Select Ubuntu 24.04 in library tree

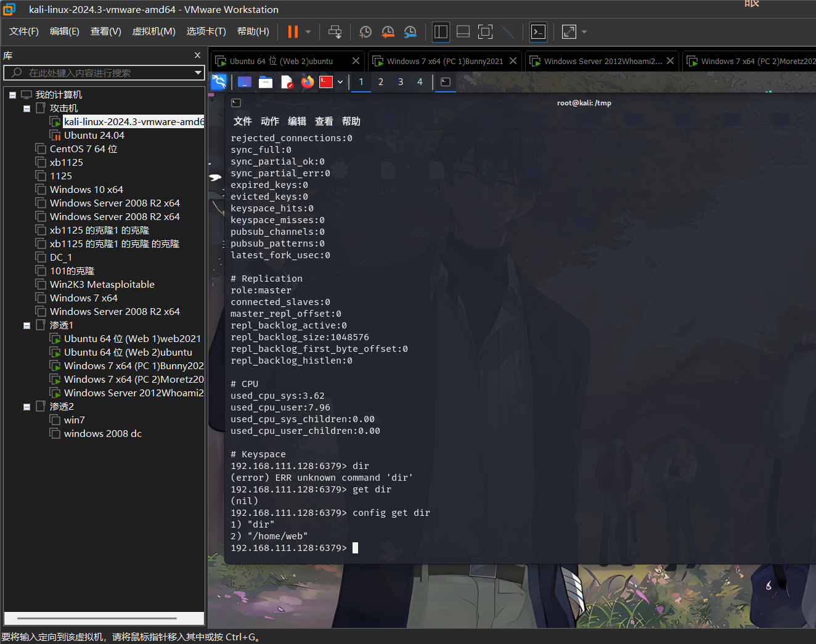(x=94, y=136)
